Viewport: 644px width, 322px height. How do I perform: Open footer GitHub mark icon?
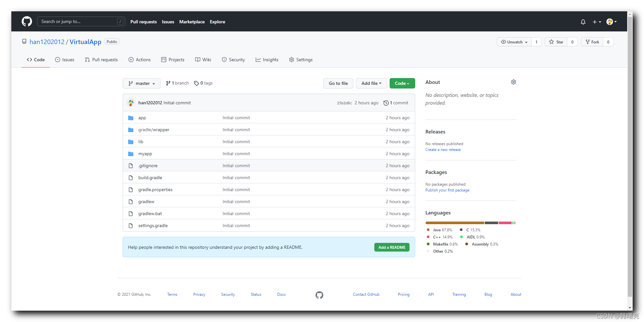[319, 295]
